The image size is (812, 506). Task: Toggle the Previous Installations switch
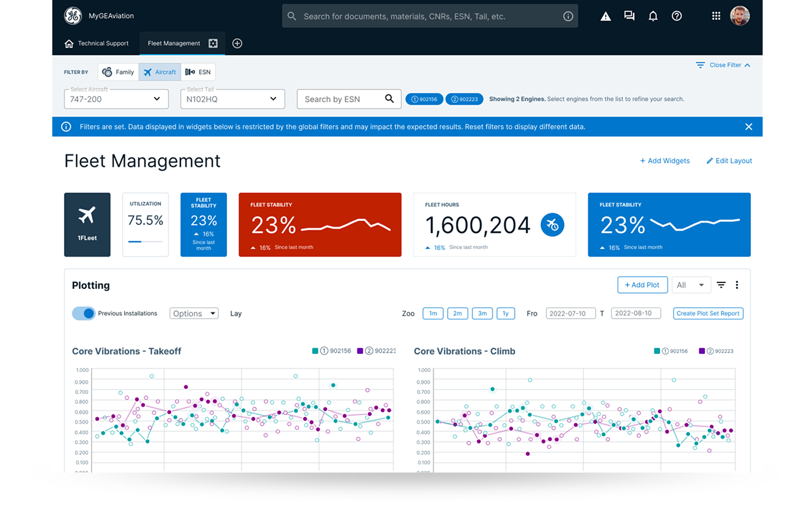[83, 313]
